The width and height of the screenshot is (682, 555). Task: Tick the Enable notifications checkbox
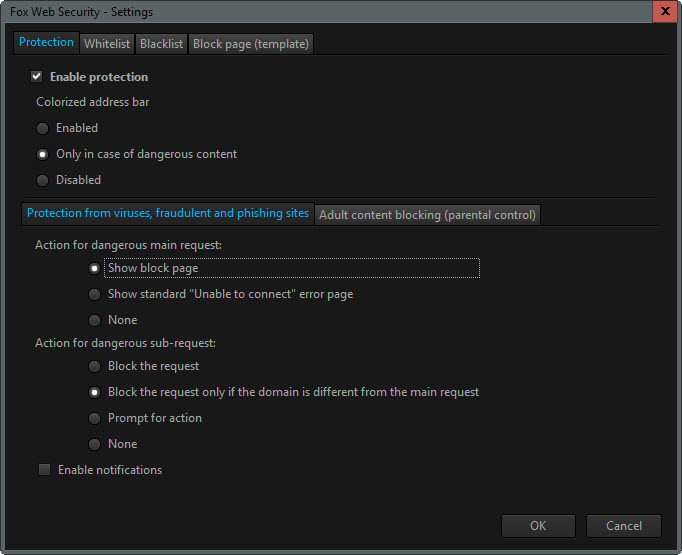tap(44, 470)
